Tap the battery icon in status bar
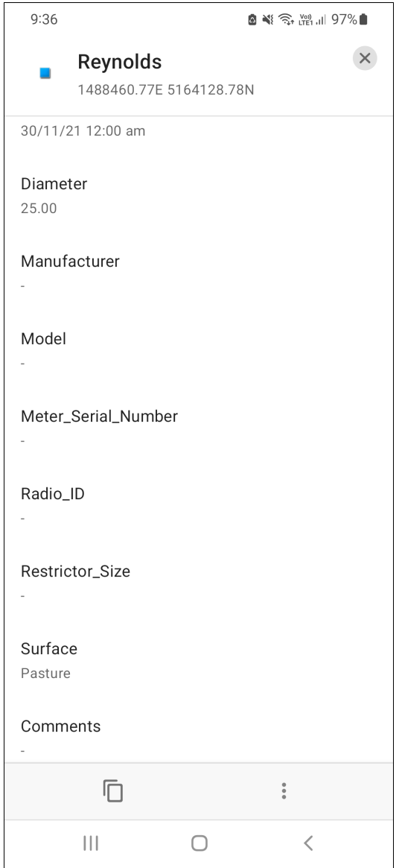This screenshot has width=399, height=868. point(363,20)
